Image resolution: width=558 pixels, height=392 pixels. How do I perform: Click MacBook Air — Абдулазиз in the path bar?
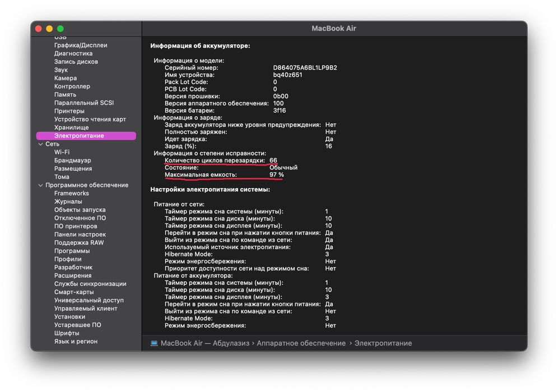pos(205,343)
